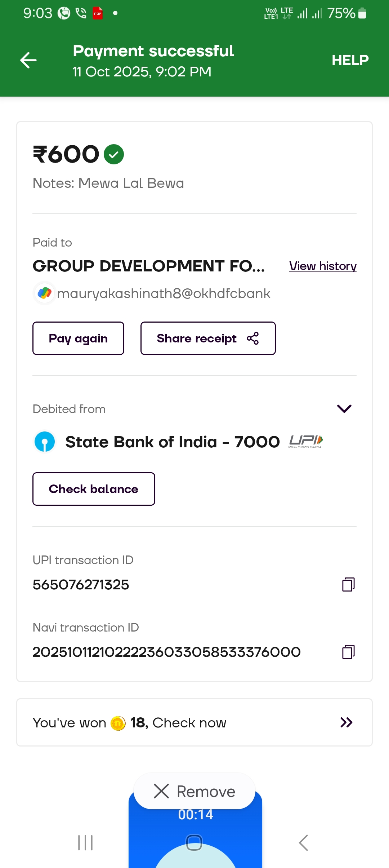Tap the back arrow in header
The width and height of the screenshot is (389, 868).
28,60
